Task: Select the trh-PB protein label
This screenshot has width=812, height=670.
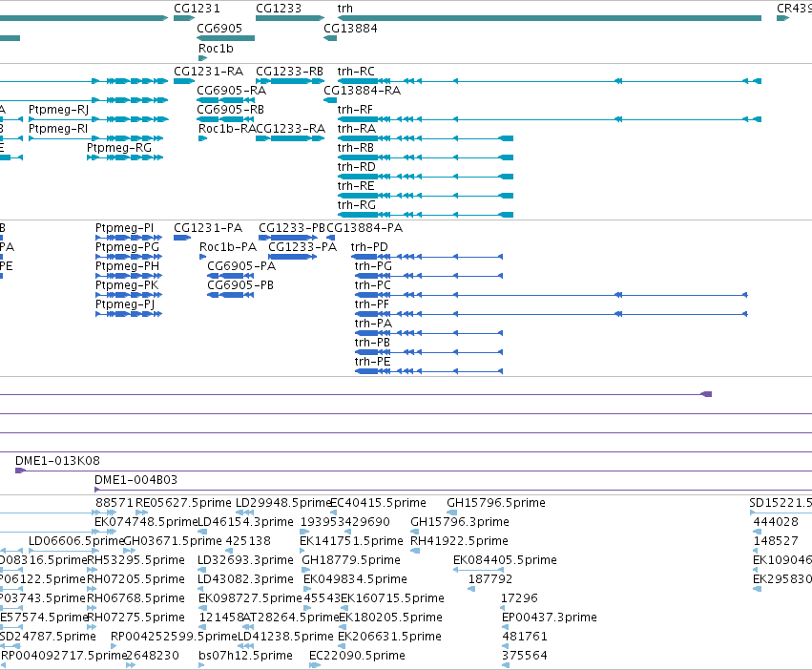Action: pos(372,343)
